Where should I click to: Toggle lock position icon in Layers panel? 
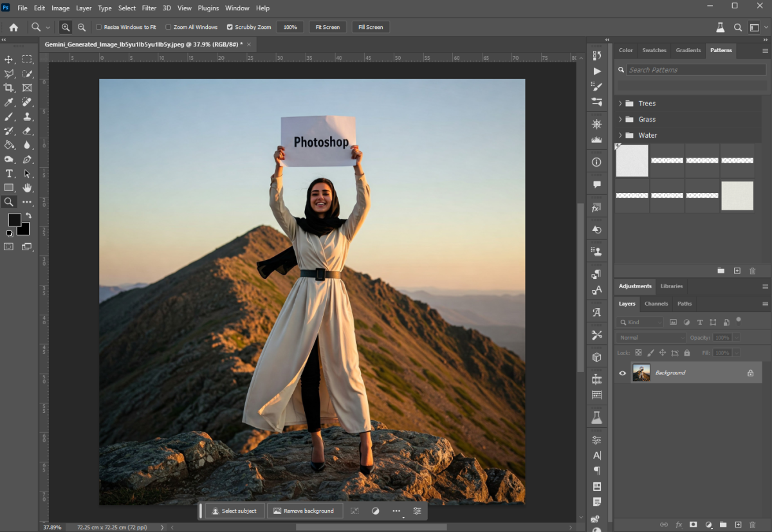click(663, 353)
